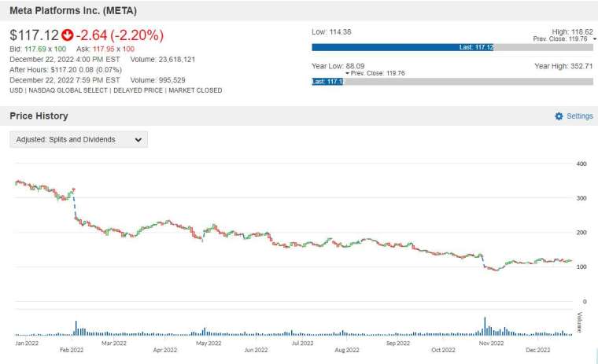Click the Ask: 117.95 x 100 value
Image resolution: width=598 pixels, height=364 pixels.
[x=105, y=49]
